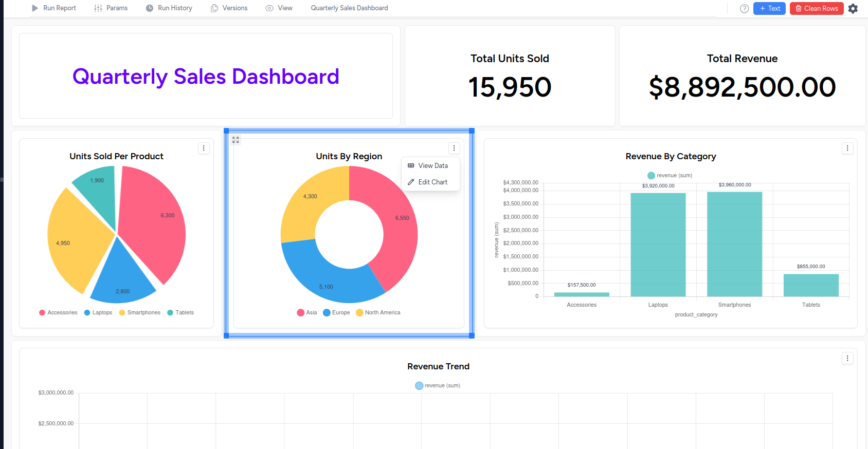Add a new Text block
Viewport: 868px width, 449px height.
(x=769, y=8)
